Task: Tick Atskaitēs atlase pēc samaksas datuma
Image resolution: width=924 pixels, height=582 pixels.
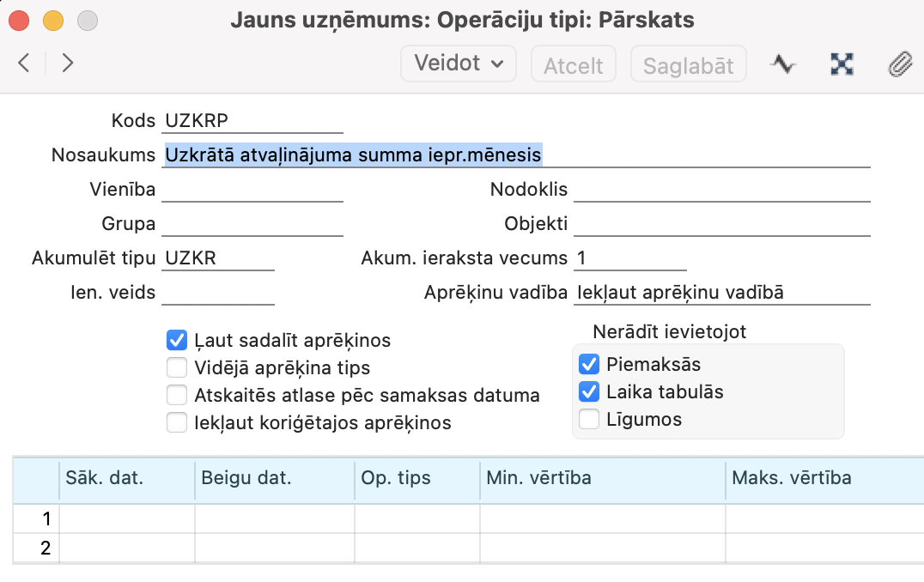Action: (x=177, y=396)
